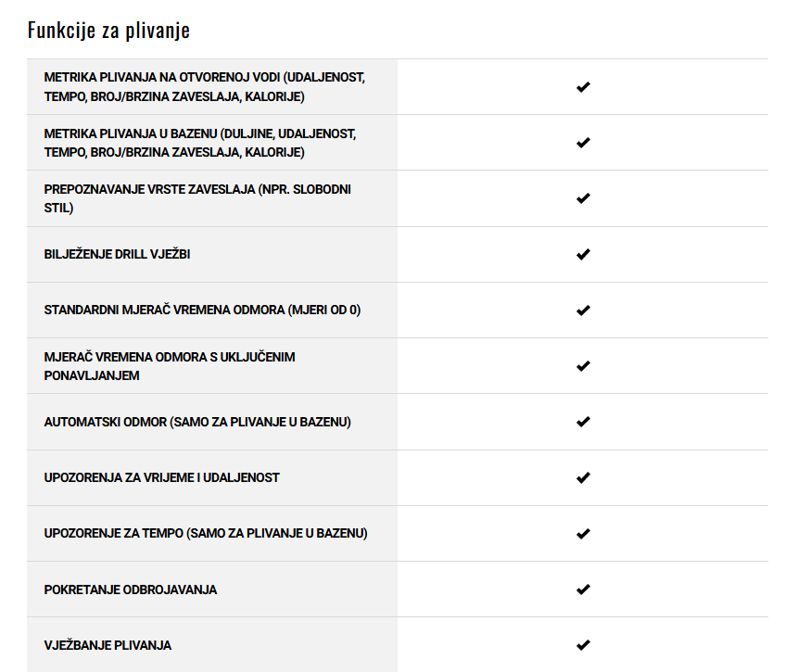
Task: Click the Metrika plivanja na otvorenoj vodi label
Action: (x=204, y=86)
